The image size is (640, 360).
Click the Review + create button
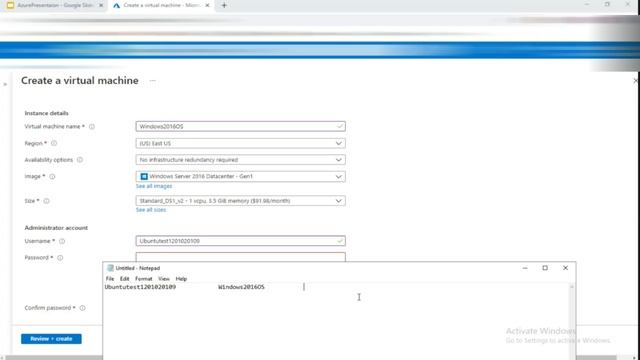pos(51,339)
